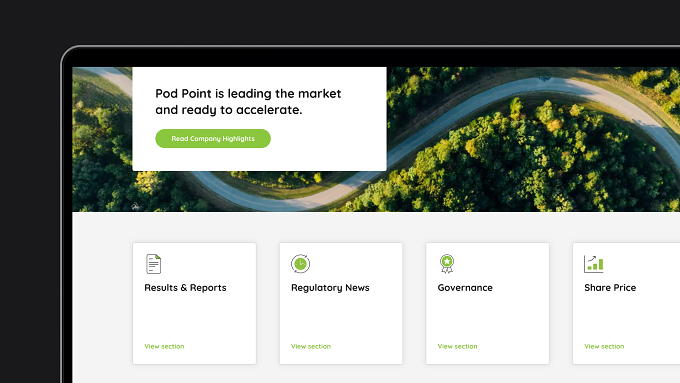
Task: Select the Regulatory News card title
Action: 330,288
